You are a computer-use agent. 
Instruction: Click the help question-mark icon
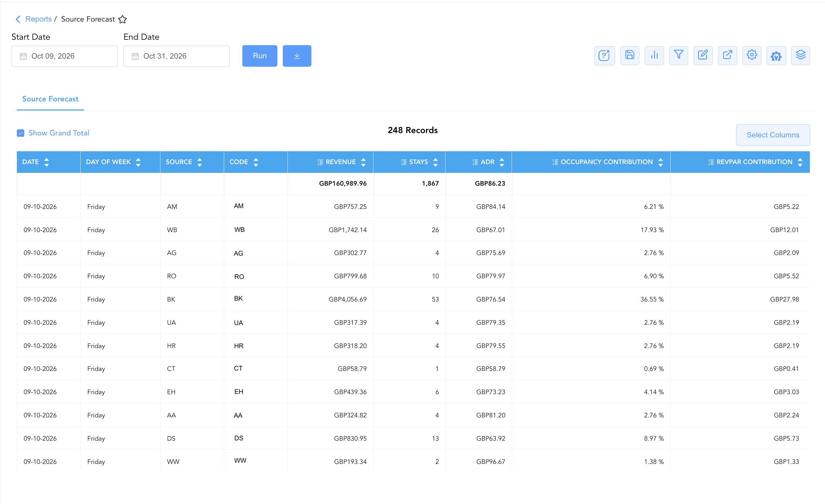pos(604,56)
